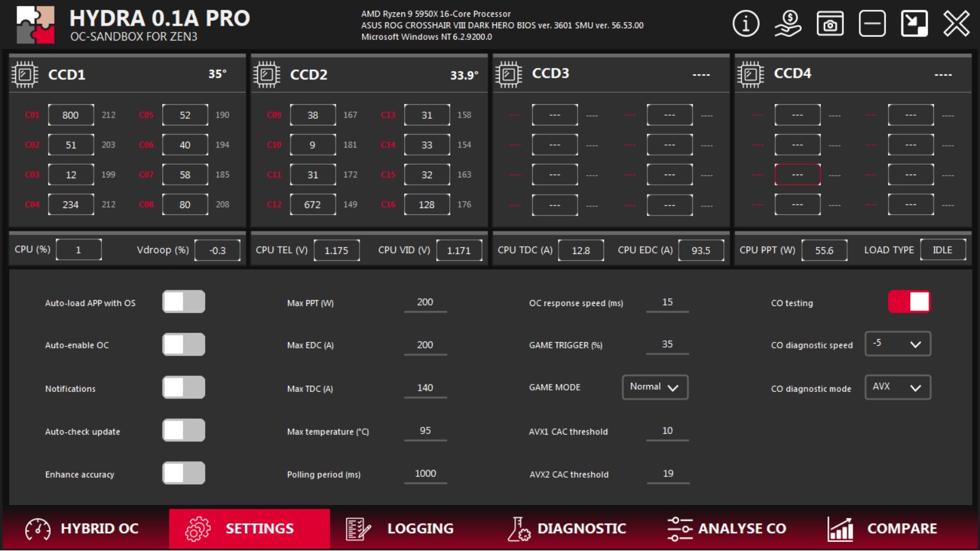Open CO diagnostic mode dropdown

point(898,387)
